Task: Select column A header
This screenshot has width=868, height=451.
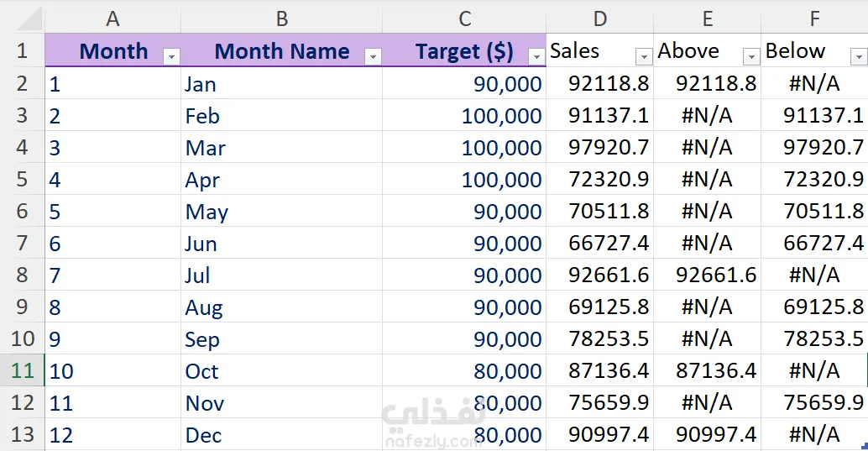Action: point(112,18)
